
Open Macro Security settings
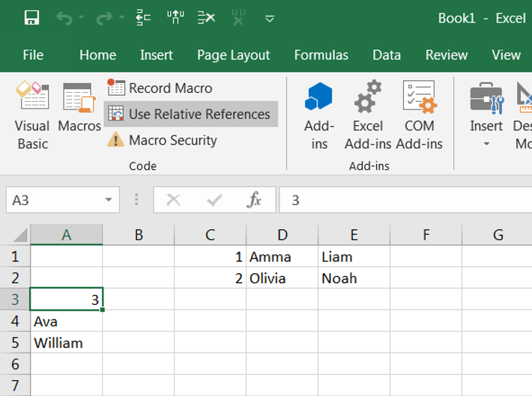click(163, 140)
